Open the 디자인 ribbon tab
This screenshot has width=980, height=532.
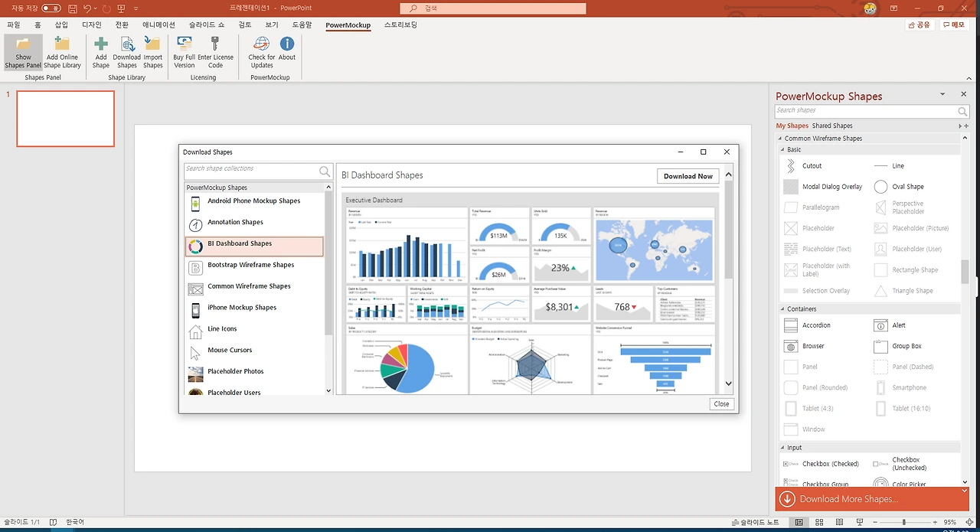point(92,25)
